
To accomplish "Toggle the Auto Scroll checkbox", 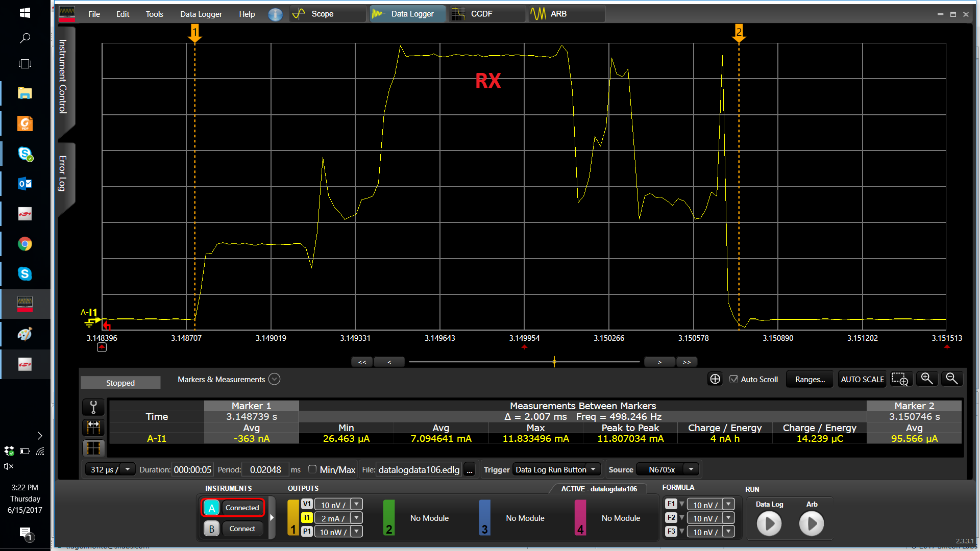I will 733,379.
